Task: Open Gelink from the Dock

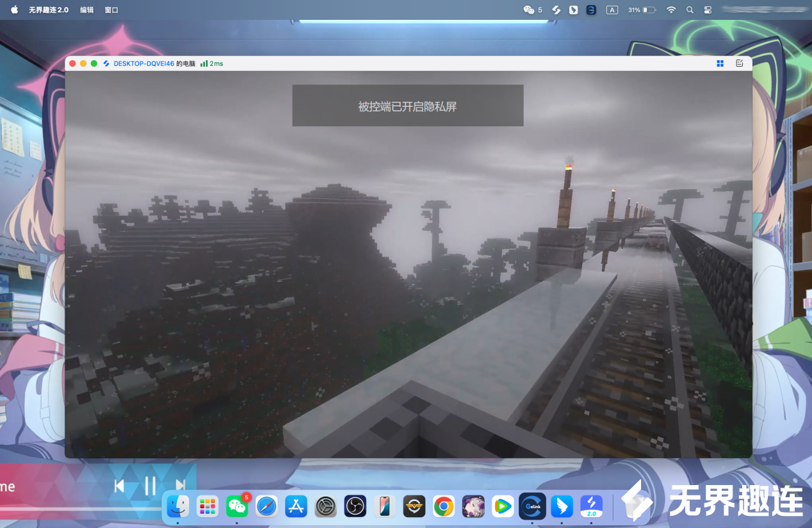Action: (x=532, y=506)
